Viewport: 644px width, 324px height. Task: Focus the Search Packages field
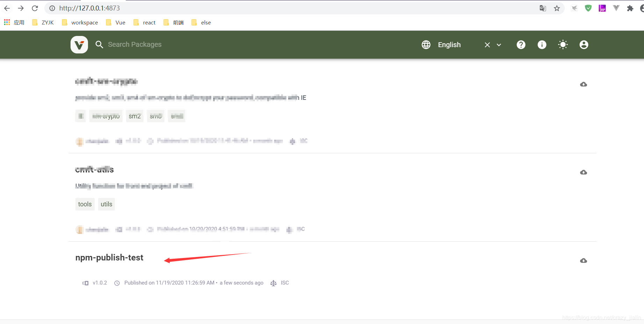coord(134,45)
